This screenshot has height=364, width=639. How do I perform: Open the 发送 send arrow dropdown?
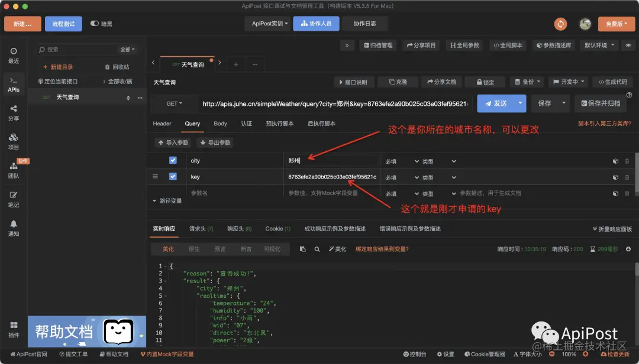point(520,103)
